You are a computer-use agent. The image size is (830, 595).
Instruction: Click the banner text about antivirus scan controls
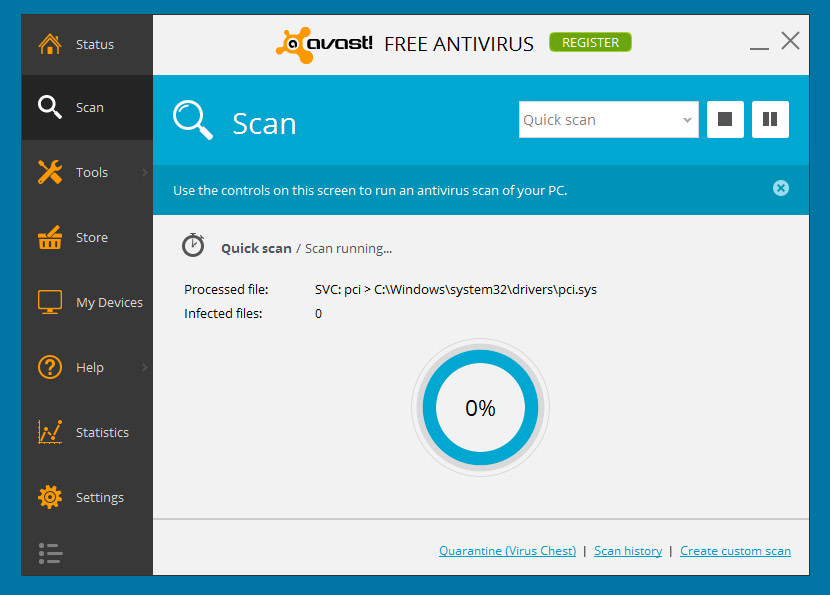[370, 191]
